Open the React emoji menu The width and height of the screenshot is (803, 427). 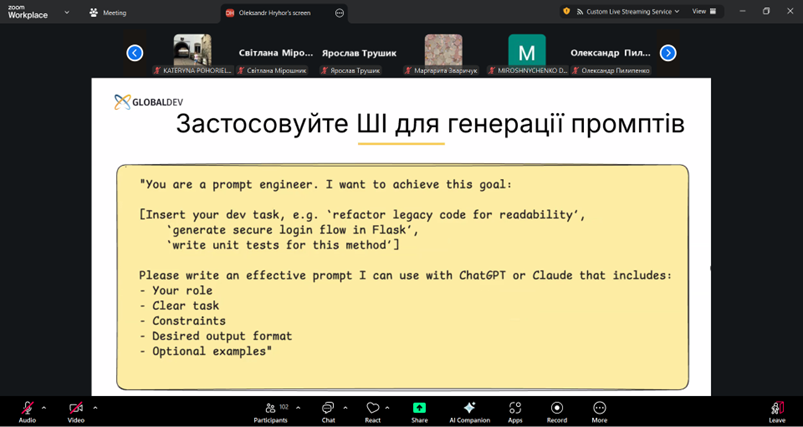pos(372,409)
